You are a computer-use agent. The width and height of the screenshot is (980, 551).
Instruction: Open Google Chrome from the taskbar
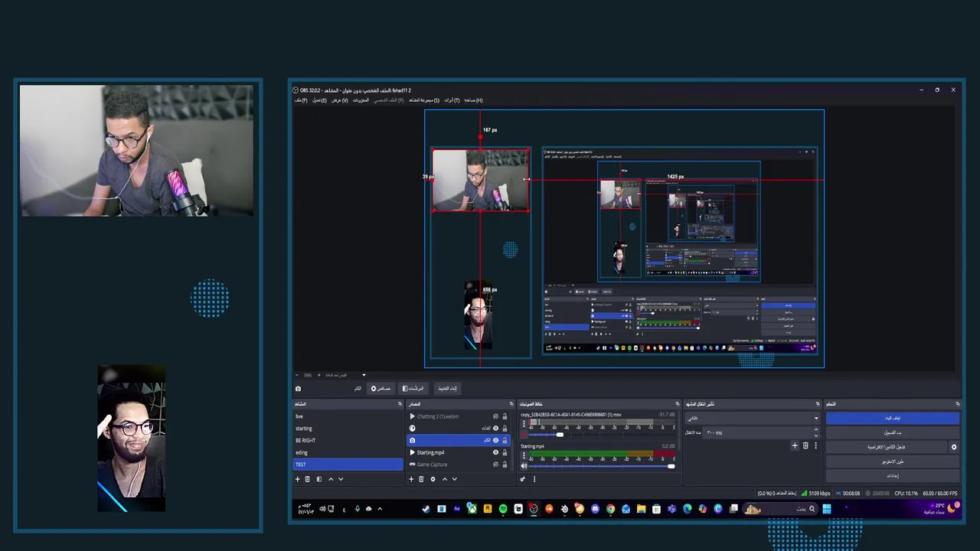click(x=610, y=509)
